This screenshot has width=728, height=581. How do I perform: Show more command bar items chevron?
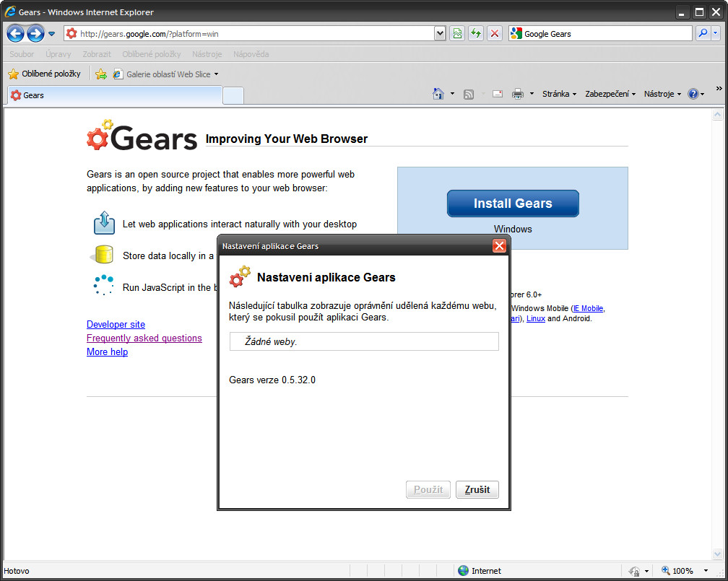pos(719,88)
